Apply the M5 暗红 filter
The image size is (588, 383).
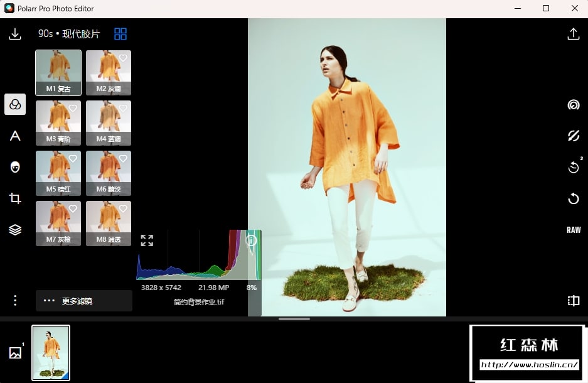pyautogui.click(x=58, y=173)
